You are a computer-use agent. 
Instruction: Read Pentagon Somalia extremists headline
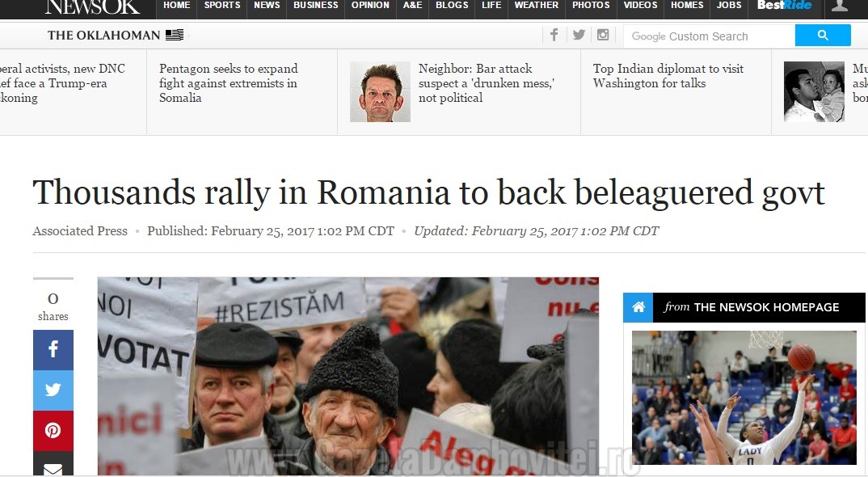229,83
